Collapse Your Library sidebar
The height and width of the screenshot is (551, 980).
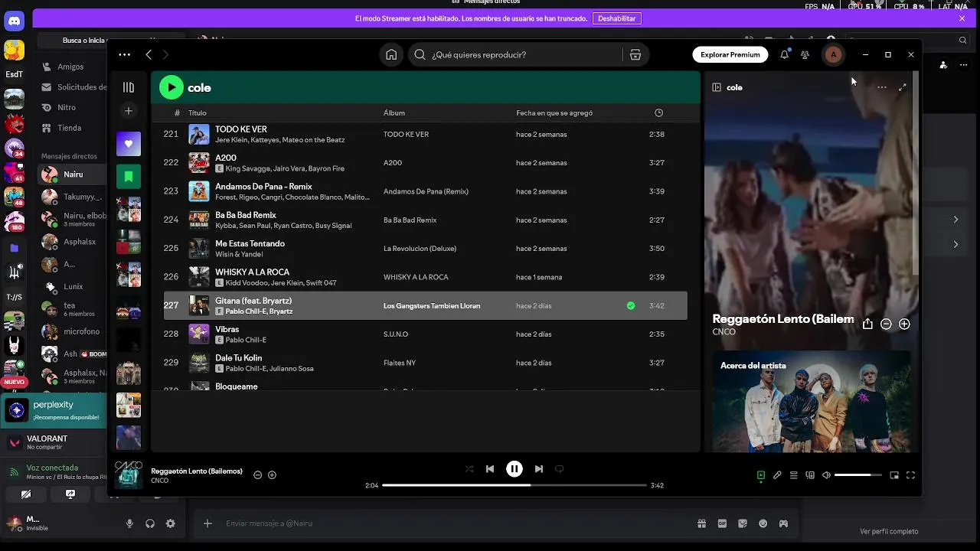(129, 87)
